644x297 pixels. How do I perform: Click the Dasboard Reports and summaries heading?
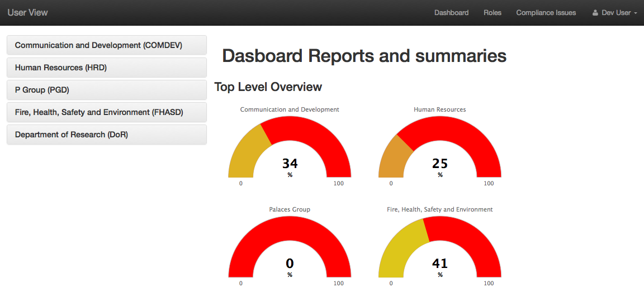point(364,56)
